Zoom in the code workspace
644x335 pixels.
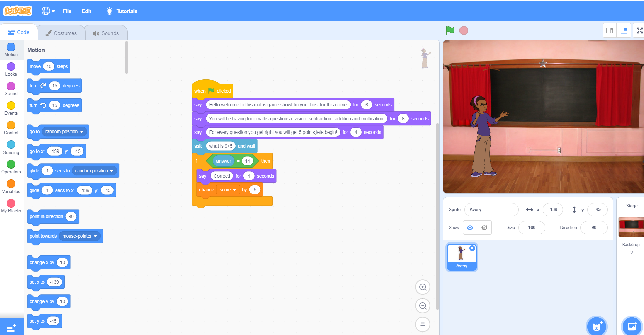[423, 287]
